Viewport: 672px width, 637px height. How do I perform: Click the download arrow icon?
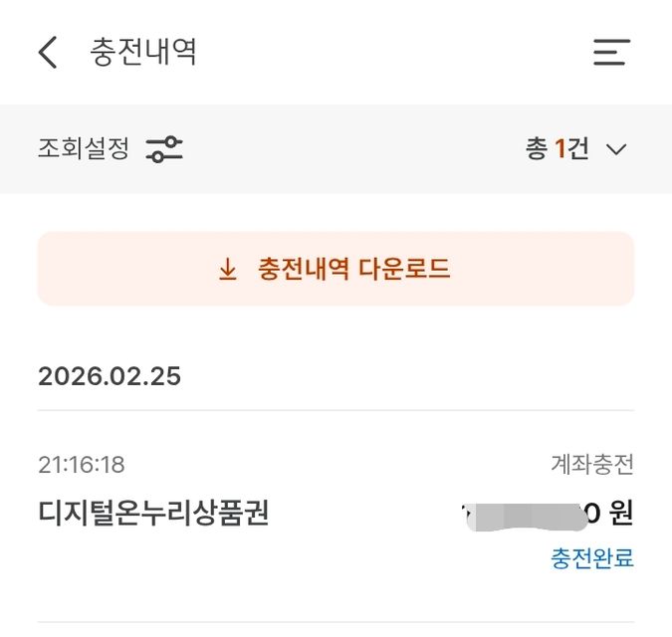tap(228, 269)
